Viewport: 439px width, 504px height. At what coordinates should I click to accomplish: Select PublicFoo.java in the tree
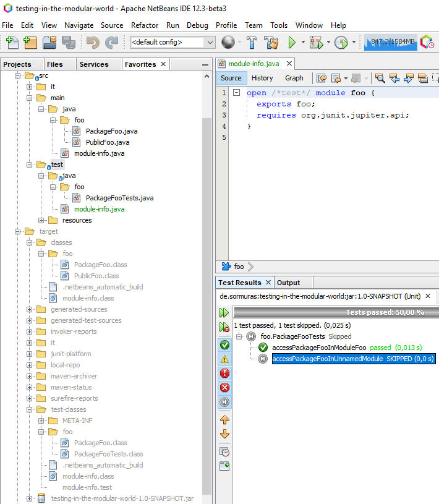[x=108, y=142]
